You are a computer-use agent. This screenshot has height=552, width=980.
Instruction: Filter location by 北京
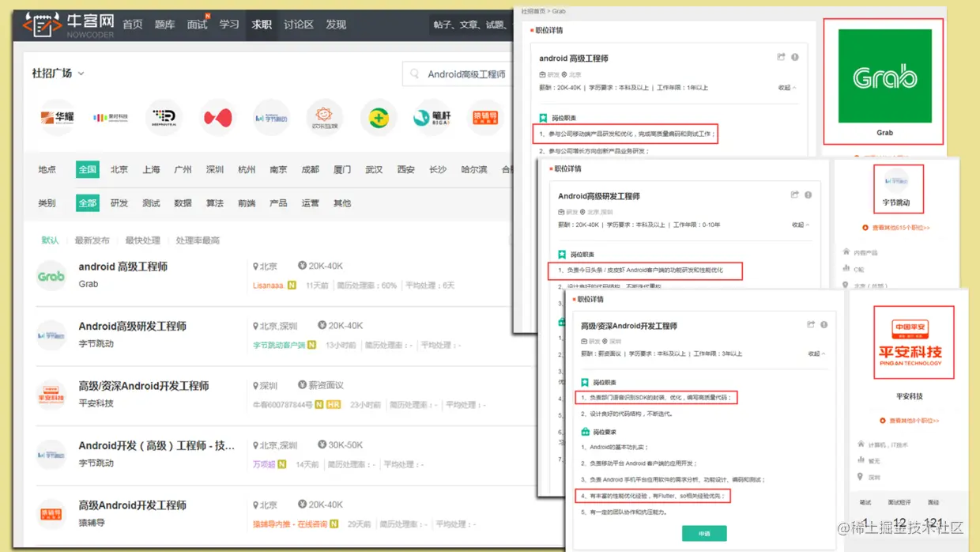point(119,169)
